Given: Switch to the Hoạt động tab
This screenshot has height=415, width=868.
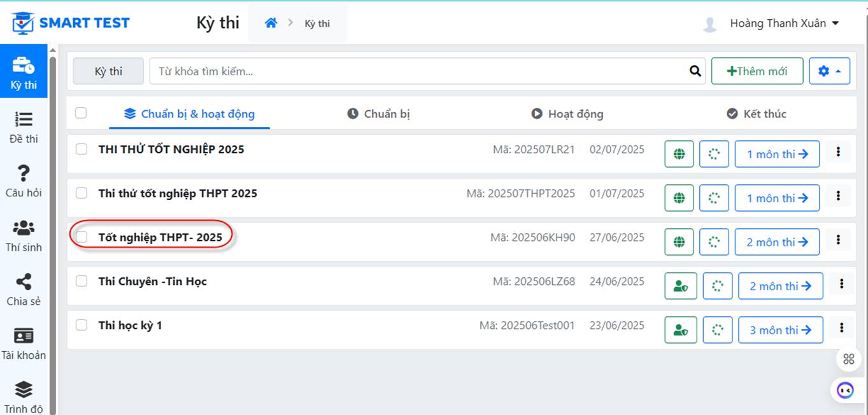Looking at the screenshot, I should [567, 114].
